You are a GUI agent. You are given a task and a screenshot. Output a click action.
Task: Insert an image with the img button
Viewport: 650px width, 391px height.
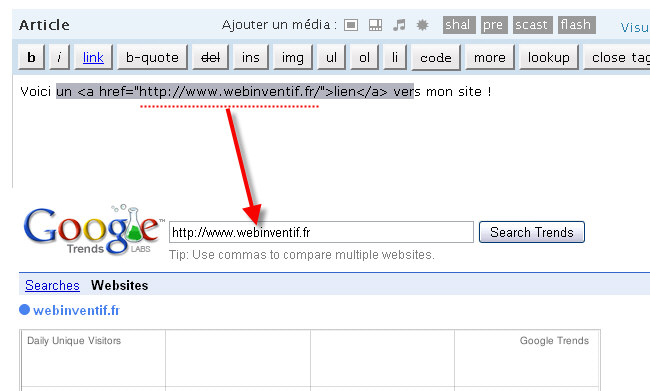pyautogui.click(x=293, y=57)
